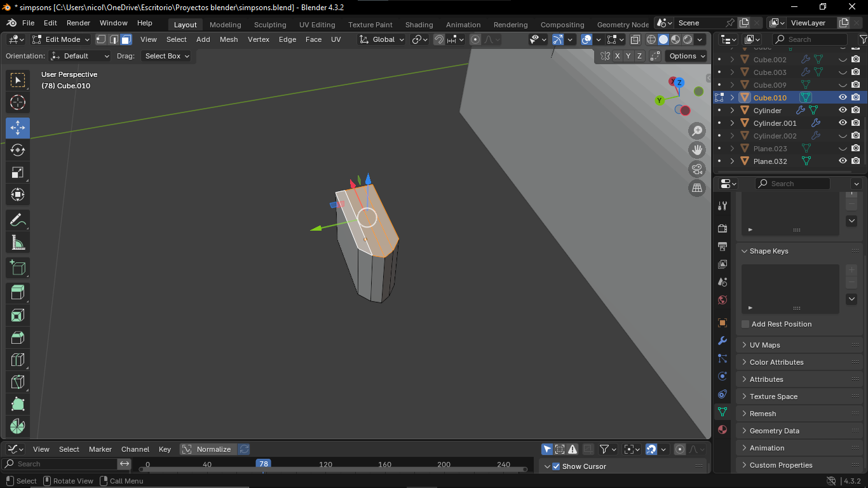Toggle the camera view icon

[x=697, y=169]
